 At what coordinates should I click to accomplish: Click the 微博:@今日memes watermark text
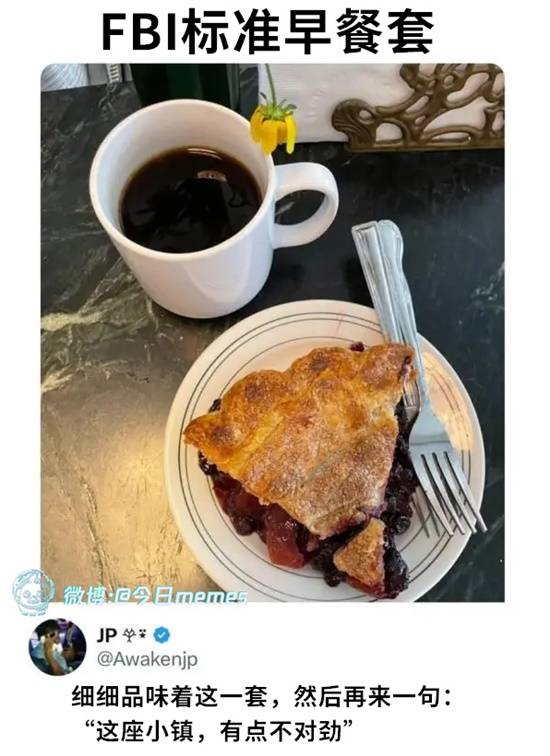[x=155, y=596]
